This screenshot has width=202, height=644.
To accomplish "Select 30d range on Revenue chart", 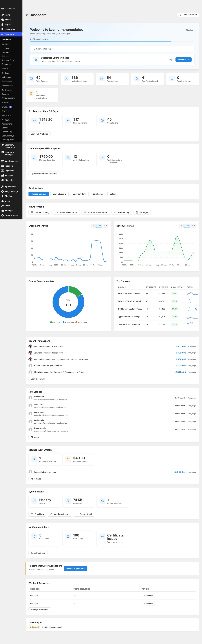I will [x=187, y=226].
